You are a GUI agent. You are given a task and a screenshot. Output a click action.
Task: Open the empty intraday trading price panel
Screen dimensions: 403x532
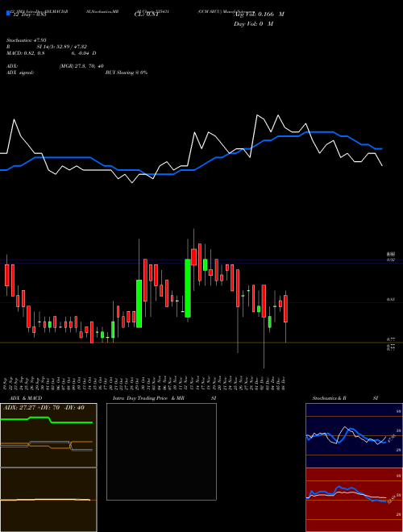coord(161,451)
